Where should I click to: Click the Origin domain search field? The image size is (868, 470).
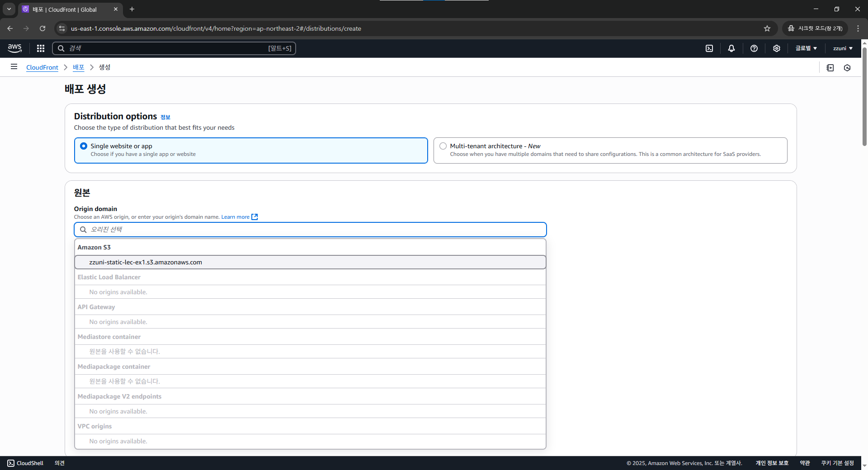coord(310,230)
